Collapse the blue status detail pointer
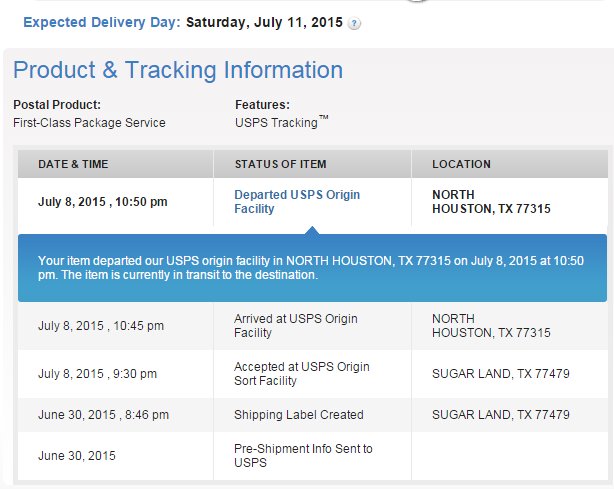Viewport: 614px width, 489px height. pyautogui.click(x=312, y=231)
